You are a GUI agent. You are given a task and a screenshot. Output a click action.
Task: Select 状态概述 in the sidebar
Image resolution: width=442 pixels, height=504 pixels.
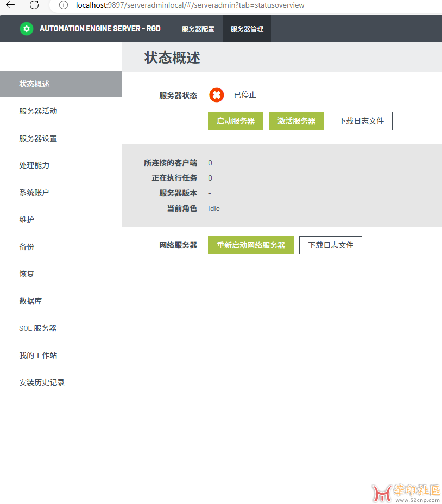(61, 84)
